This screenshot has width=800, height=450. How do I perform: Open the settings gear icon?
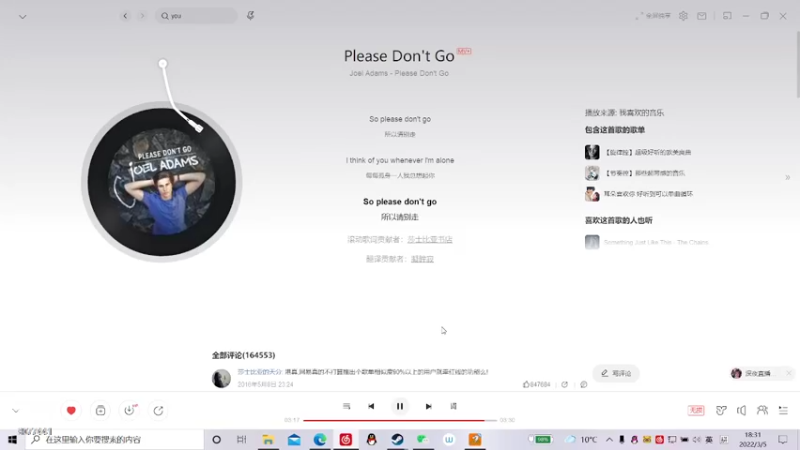pos(683,16)
